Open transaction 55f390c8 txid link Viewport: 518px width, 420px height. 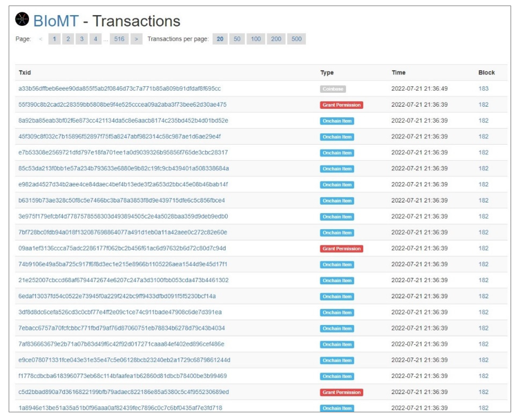[x=122, y=104]
